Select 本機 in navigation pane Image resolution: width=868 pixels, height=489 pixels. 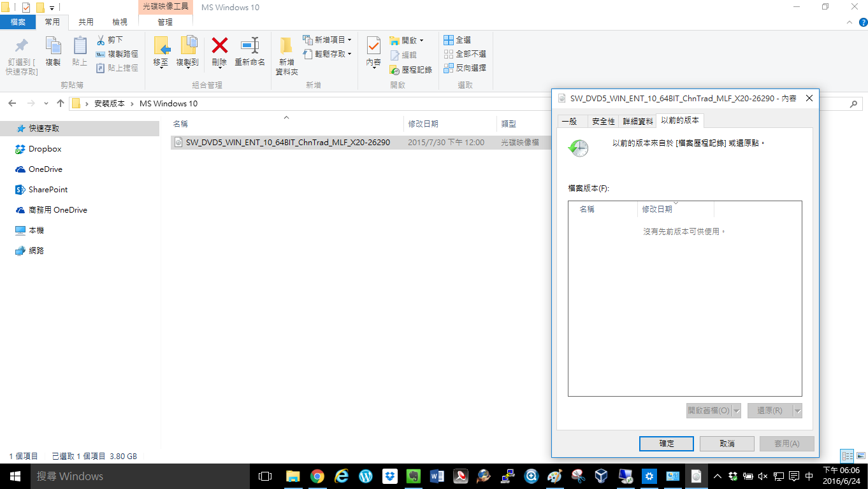pos(36,230)
